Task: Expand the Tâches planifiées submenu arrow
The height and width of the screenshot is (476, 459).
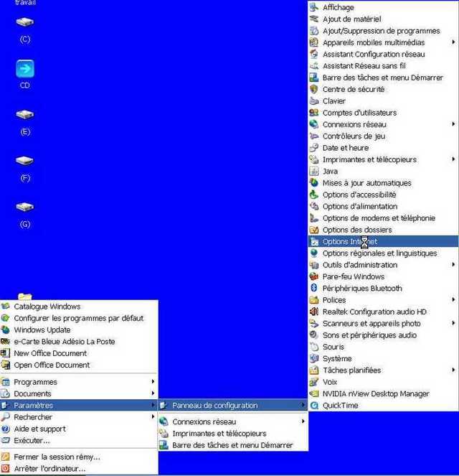Action: (453, 370)
